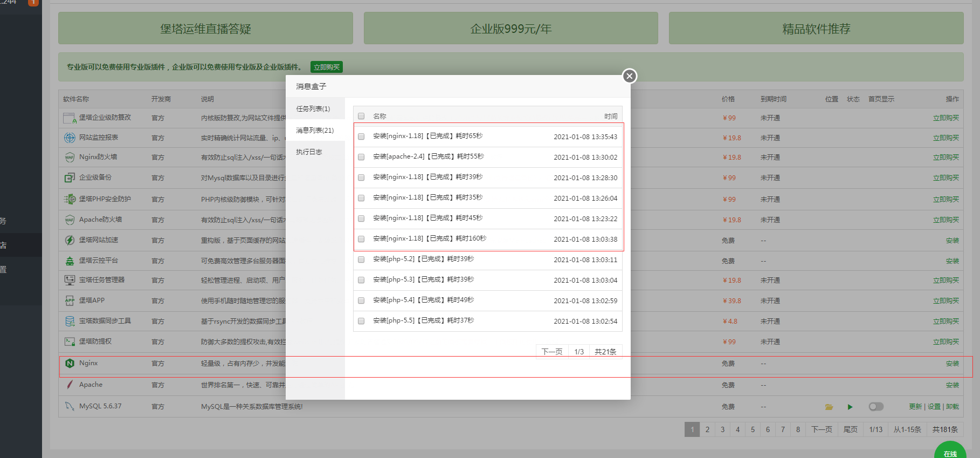This screenshot has width=980, height=458.
Task: Click the 宝塔任务管理器 icon
Action: 70,280
